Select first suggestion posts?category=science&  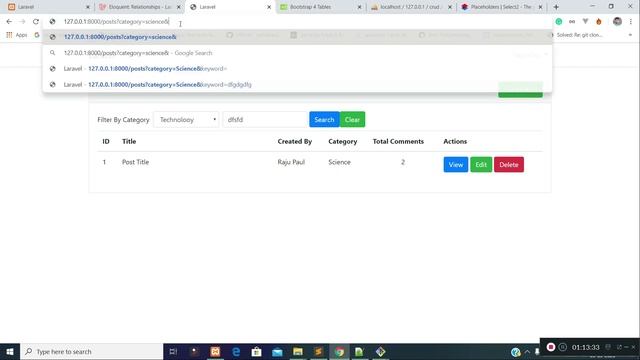297,37
